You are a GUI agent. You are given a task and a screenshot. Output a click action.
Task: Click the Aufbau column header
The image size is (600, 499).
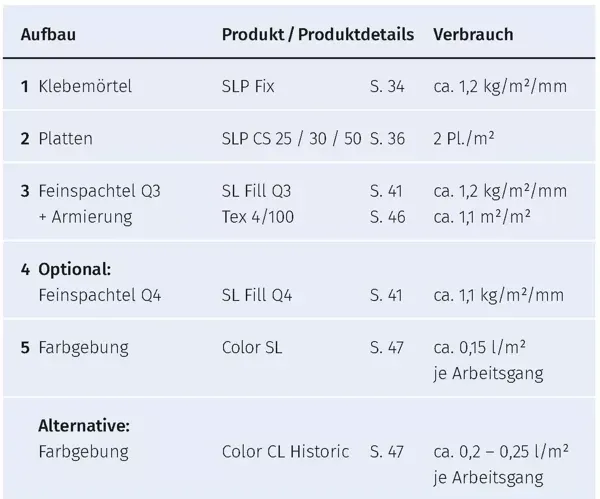48,34
